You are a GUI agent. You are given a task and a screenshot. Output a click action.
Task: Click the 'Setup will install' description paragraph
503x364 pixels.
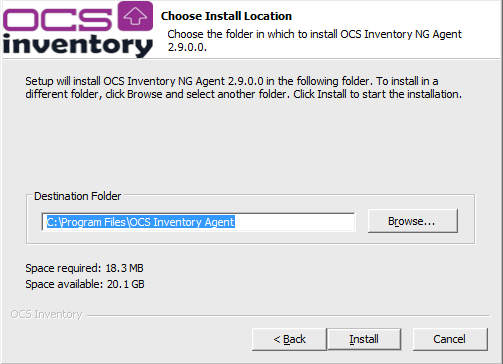243,87
